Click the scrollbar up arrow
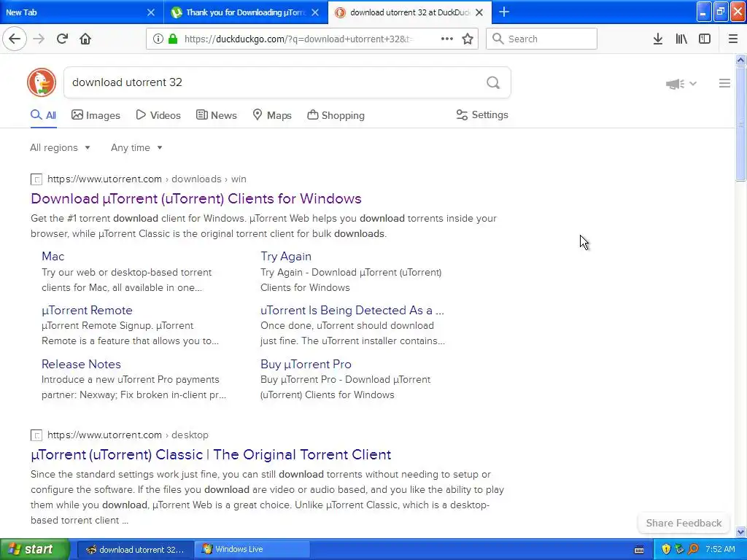This screenshot has height=560, width=747. click(740, 60)
